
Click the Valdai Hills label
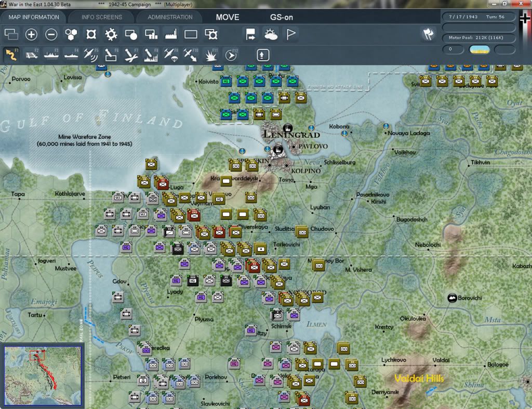point(419,378)
